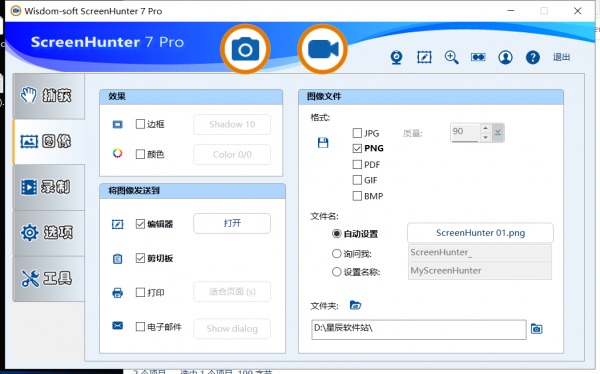Open the user account icon
This screenshot has height=374, width=600.
(x=505, y=57)
